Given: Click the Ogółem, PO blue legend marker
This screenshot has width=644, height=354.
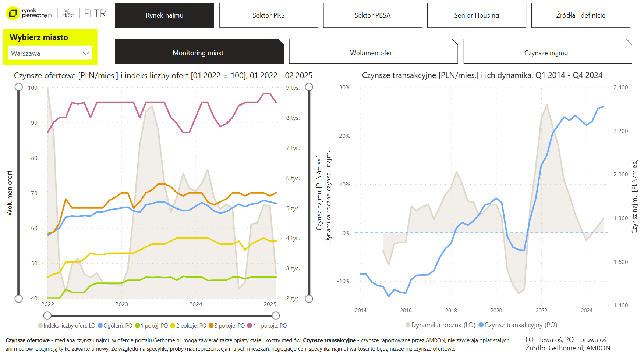Looking at the screenshot, I should pyautogui.click(x=100, y=326).
